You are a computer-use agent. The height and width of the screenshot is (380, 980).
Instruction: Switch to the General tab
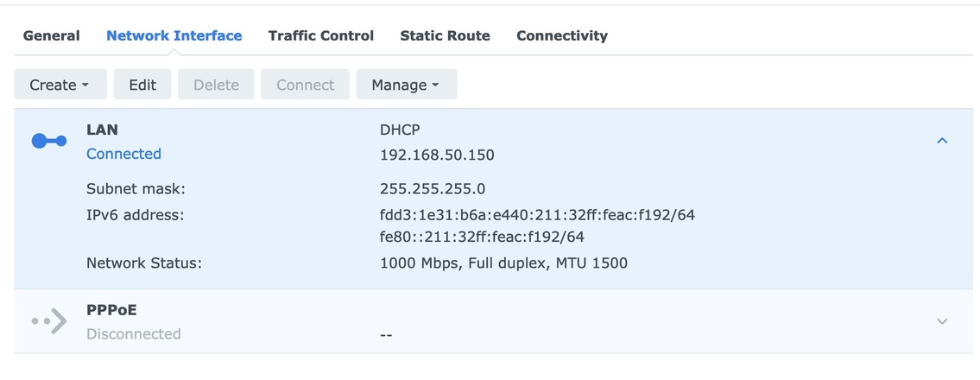tap(51, 35)
